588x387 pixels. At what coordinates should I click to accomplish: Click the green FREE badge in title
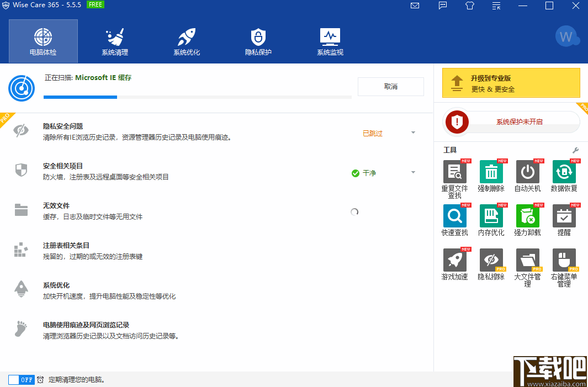click(x=96, y=4)
